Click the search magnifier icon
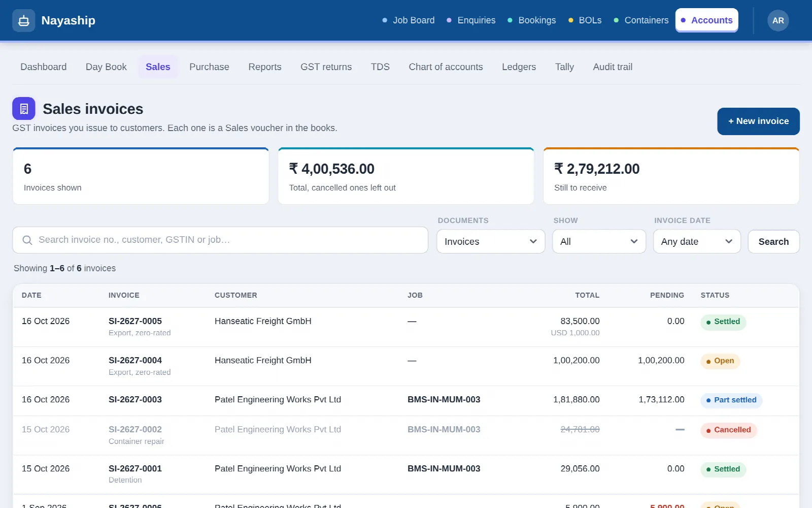Screen dimensions: 812x508 click(x=27, y=240)
